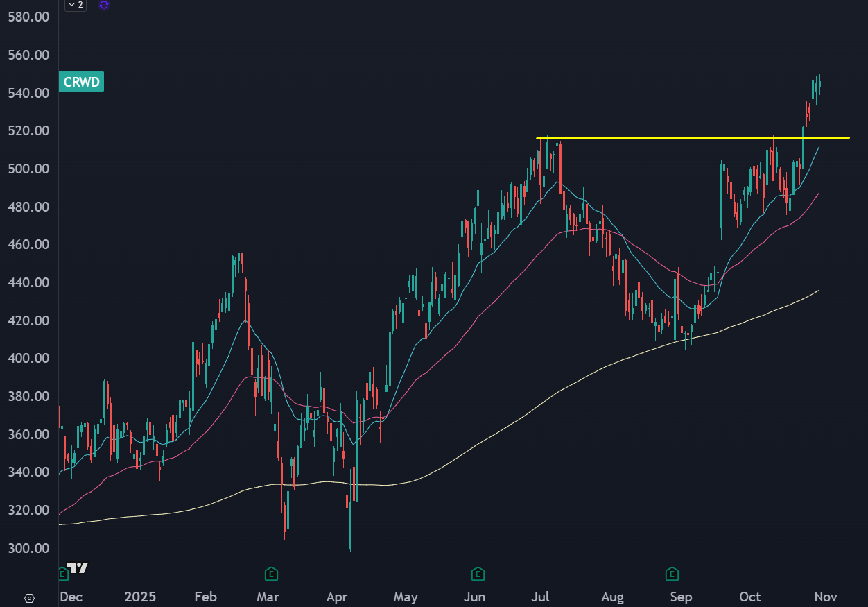Viewport: 868px width, 607px height.
Task: Click the Apr label on time axis
Action: (336, 597)
